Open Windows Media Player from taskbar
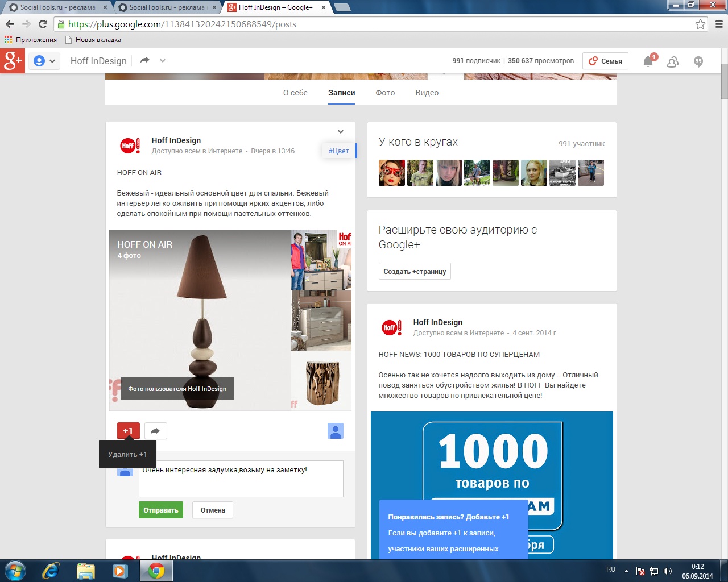This screenshot has width=728, height=582. [x=120, y=571]
